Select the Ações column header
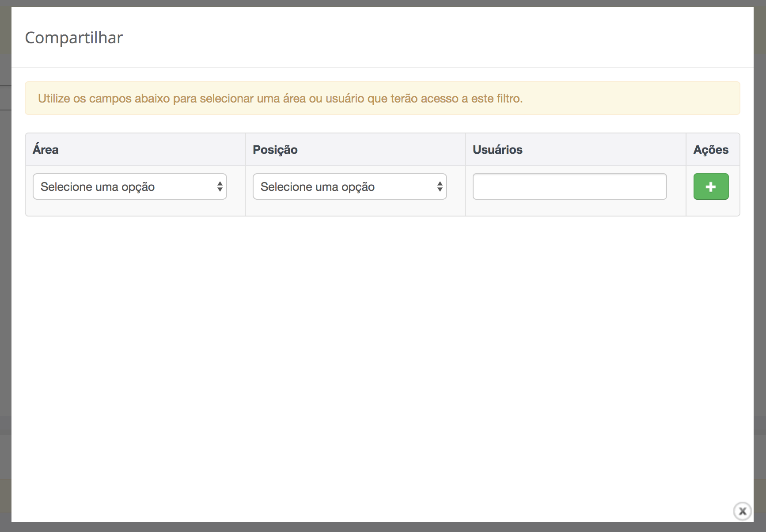Image resolution: width=766 pixels, height=532 pixels. [711, 150]
